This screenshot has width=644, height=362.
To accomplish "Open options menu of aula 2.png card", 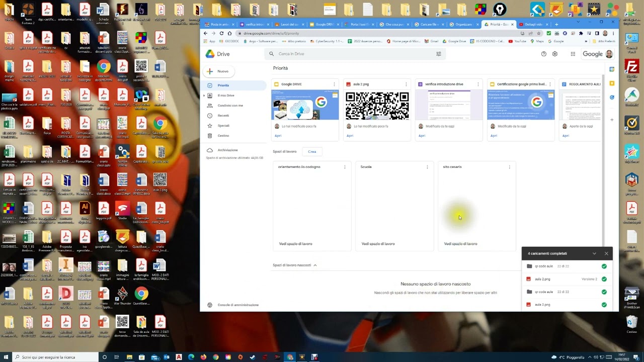I will pos(406,84).
